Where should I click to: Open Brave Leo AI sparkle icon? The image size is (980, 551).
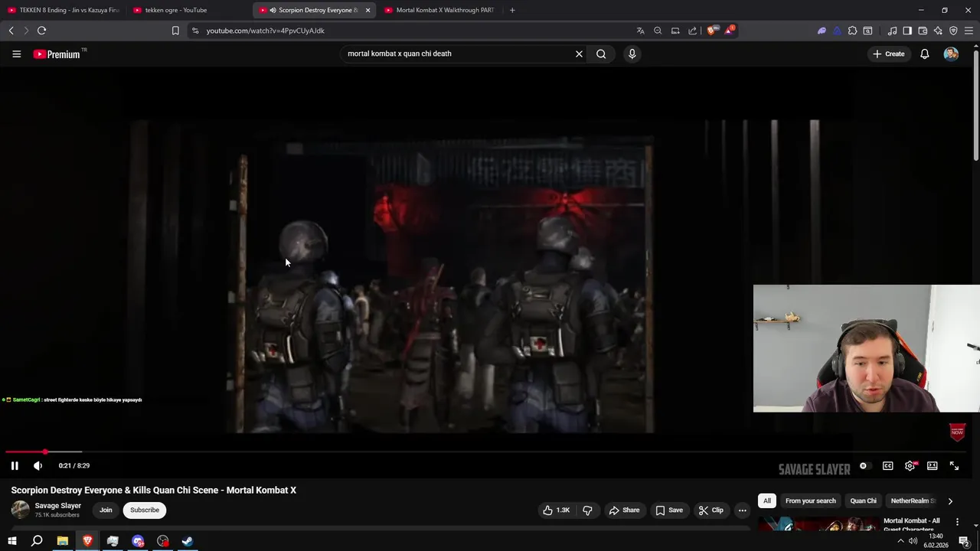[x=938, y=31]
